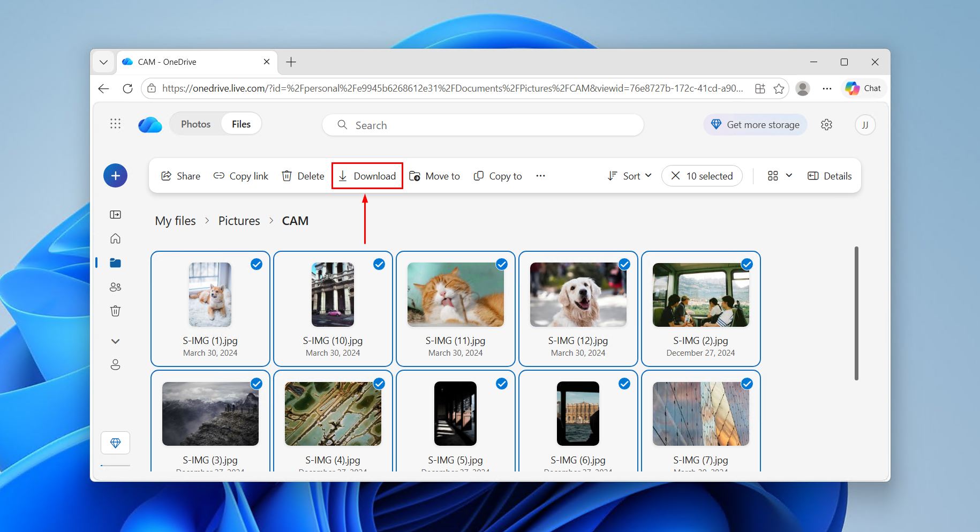Click the browser address bar URL
Image resolution: width=980 pixels, height=532 pixels.
pos(453,88)
